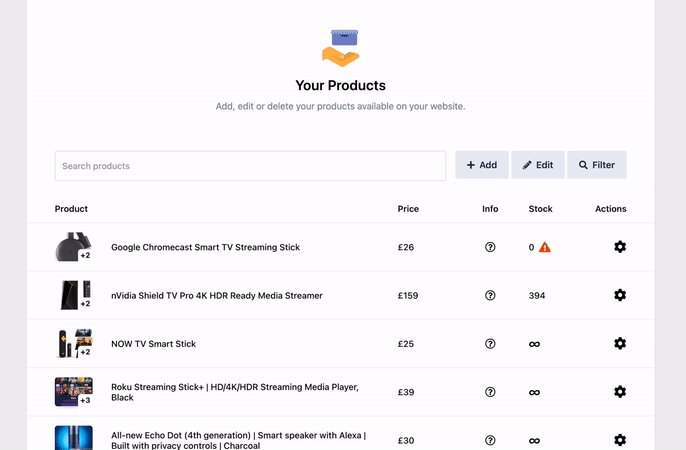Click the £26 price cell
The width and height of the screenshot is (686, 450).
(406, 247)
